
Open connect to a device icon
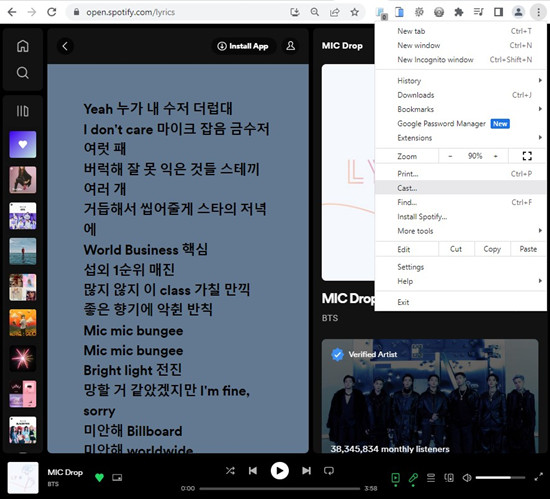tap(449, 478)
